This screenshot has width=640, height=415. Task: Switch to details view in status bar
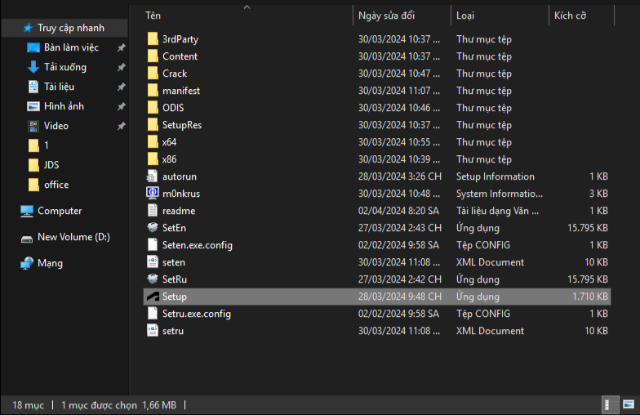pos(608,405)
